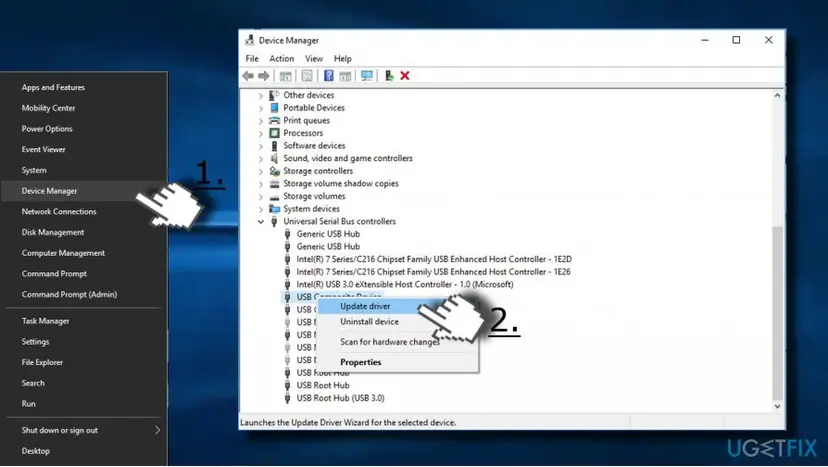Expand the System devices node
Screen dimensions: 828x467
pyautogui.click(x=260, y=210)
